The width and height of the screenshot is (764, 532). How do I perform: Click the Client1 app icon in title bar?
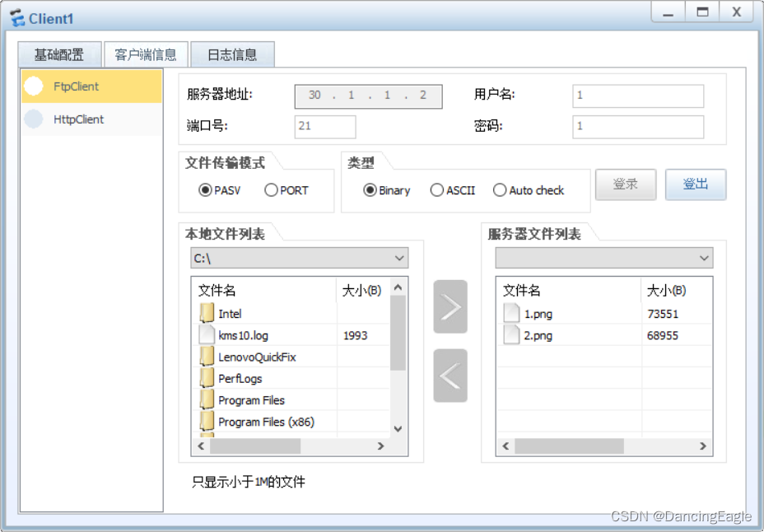pyautogui.click(x=17, y=18)
